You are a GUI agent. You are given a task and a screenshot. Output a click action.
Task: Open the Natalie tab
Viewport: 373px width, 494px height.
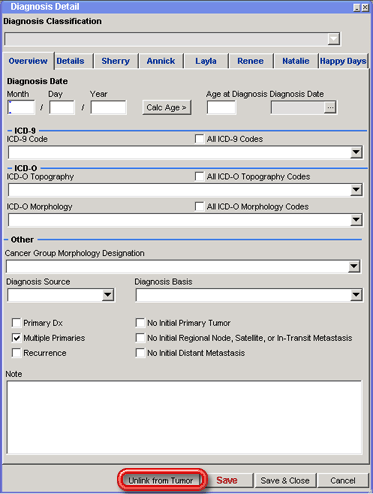tap(296, 61)
